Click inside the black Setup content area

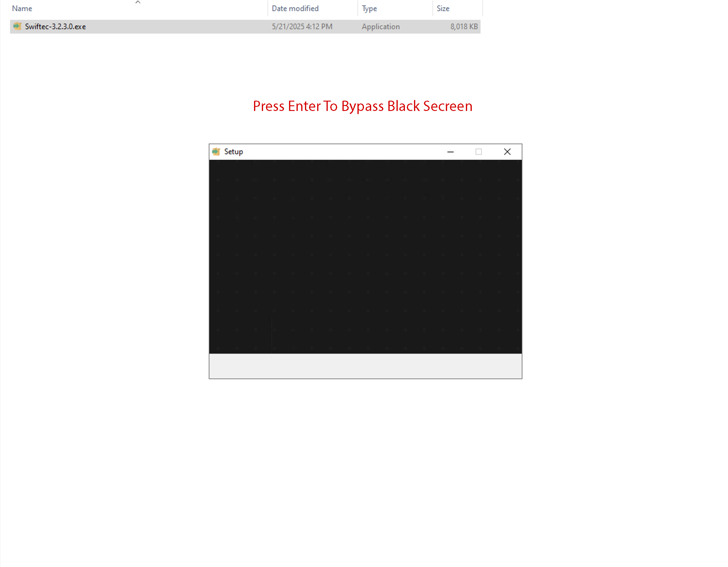tap(365, 256)
